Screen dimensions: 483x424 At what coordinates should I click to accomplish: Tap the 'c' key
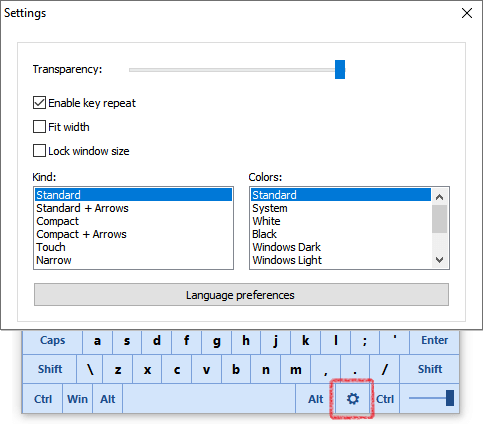pos(177,369)
